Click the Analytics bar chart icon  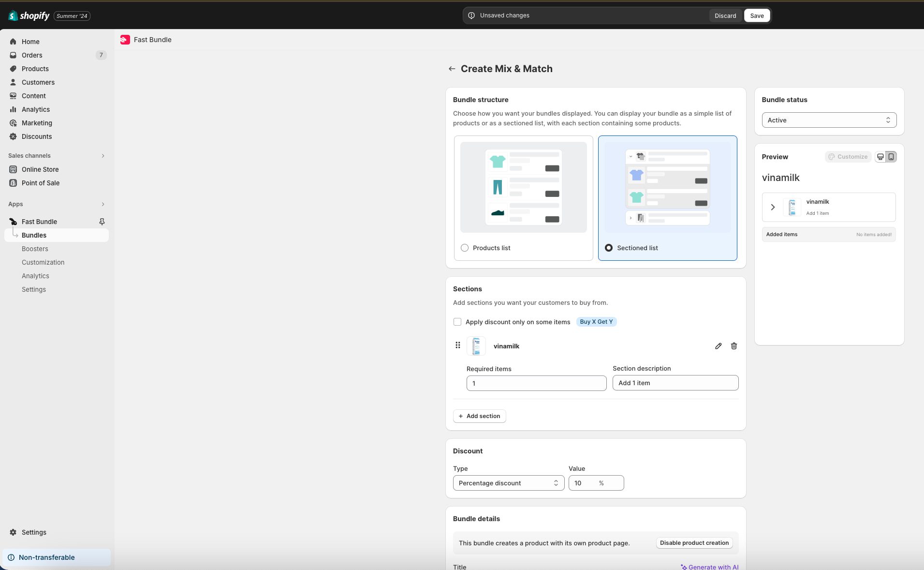coord(13,109)
